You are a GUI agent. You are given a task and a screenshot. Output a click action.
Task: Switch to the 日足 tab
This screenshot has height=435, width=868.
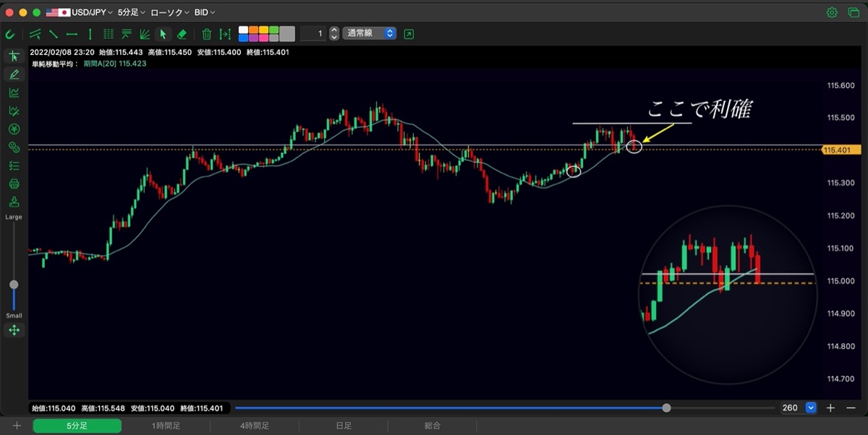[x=344, y=426]
